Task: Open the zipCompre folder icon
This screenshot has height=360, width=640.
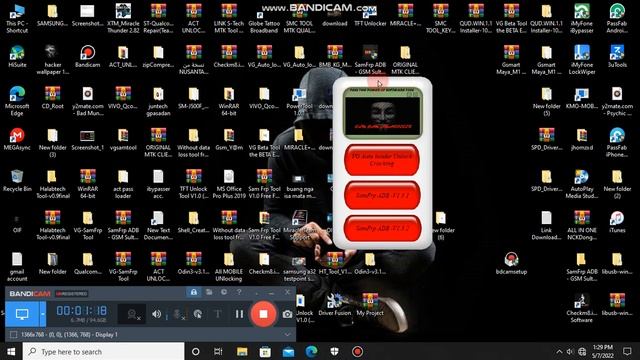Action: [158, 57]
